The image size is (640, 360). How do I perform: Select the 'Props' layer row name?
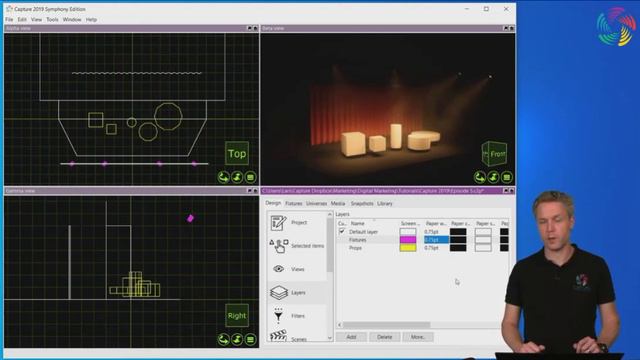click(x=356, y=248)
